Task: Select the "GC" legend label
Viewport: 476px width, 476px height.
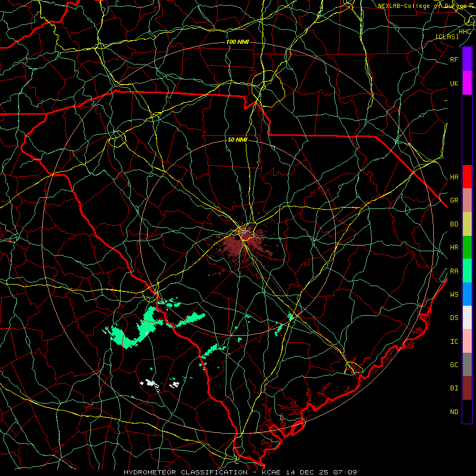Action: [x=454, y=364]
